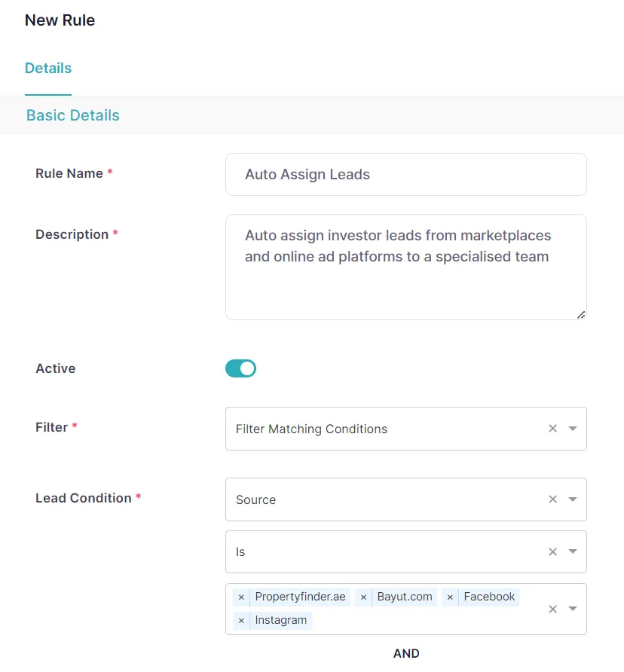Clear the Filter Matching Conditions selection
The width and height of the screenshot is (624, 672).
click(x=552, y=429)
